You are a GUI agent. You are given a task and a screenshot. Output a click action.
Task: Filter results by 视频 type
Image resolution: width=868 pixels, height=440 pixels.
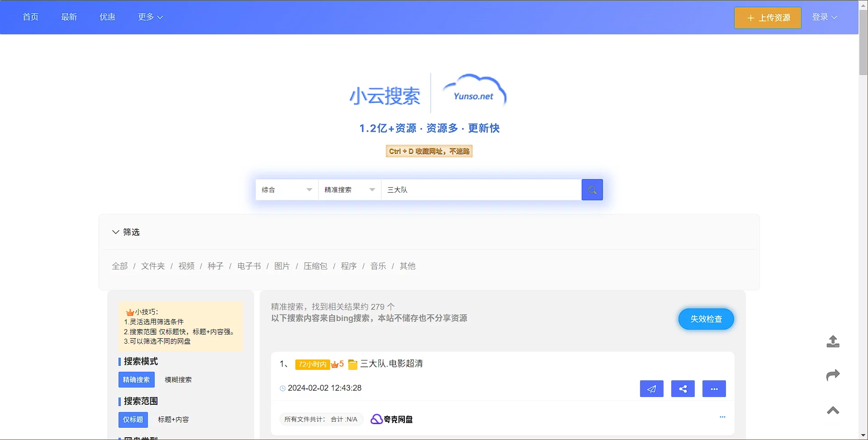[186, 266]
